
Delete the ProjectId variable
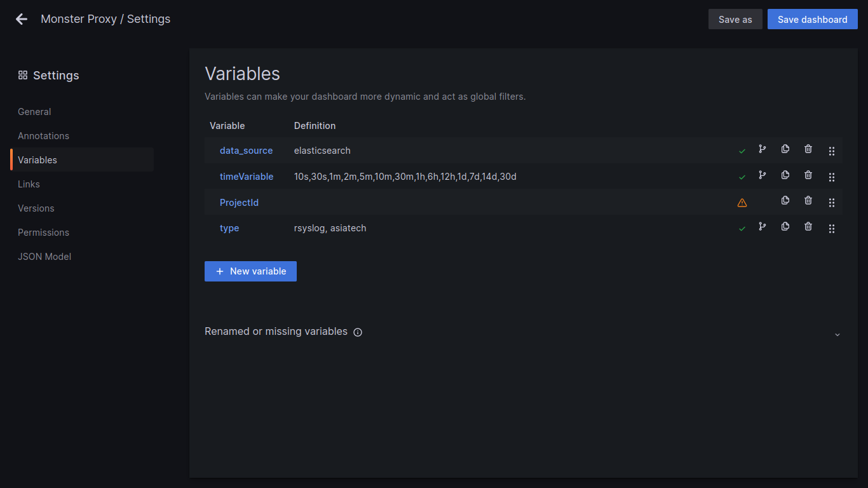tap(808, 201)
